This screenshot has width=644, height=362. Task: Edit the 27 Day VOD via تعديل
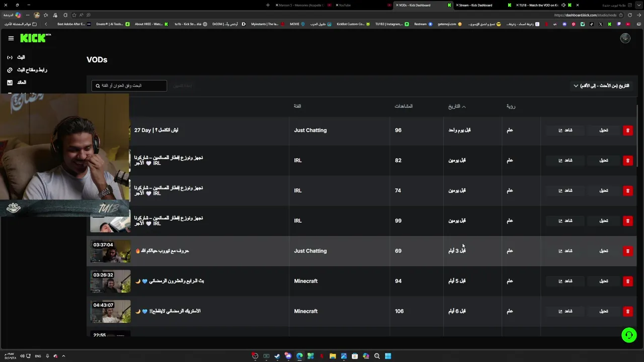click(604, 130)
